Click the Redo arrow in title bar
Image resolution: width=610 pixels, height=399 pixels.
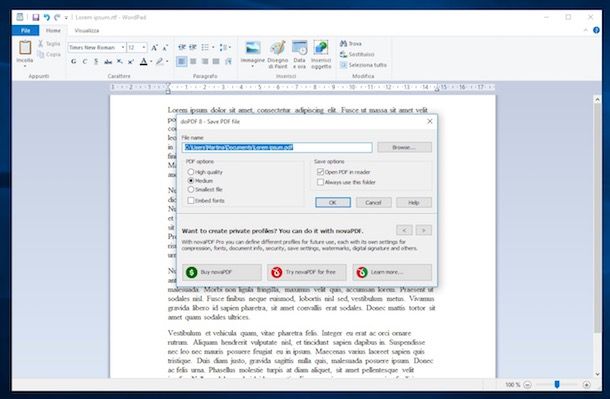coord(57,18)
